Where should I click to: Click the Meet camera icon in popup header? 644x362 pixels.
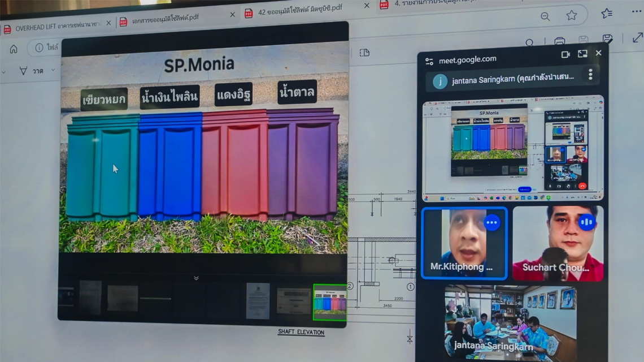565,54
